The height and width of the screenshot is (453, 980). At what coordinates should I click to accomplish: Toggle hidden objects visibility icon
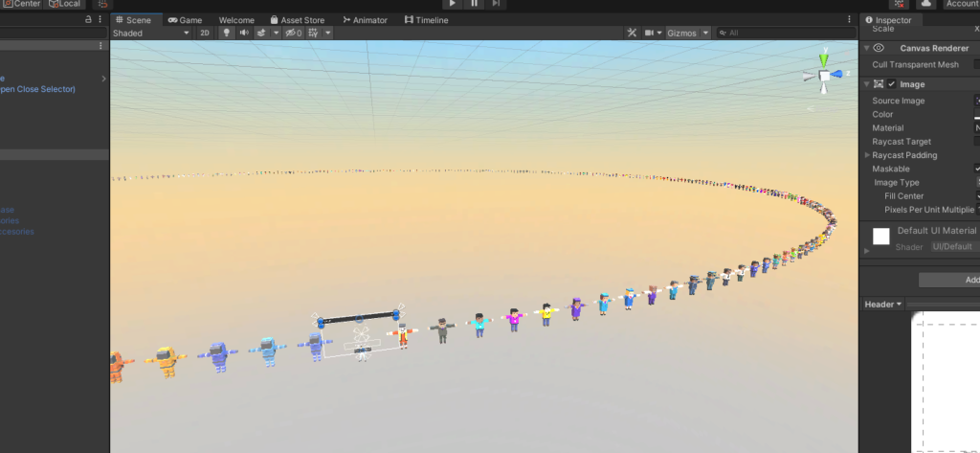coord(293,34)
